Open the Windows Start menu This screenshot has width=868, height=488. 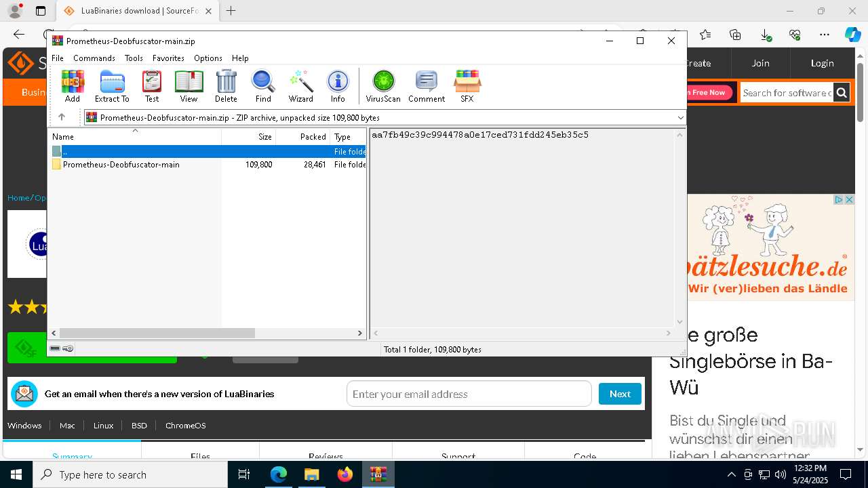[16, 474]
